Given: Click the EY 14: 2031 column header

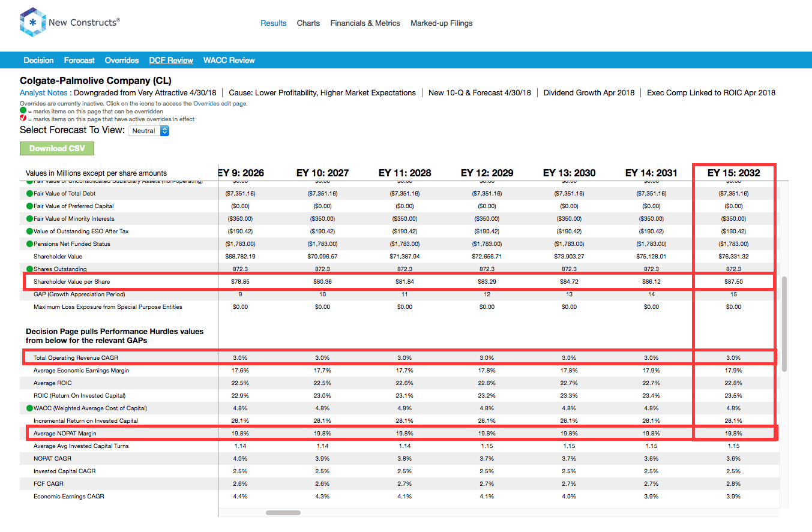Looking at the screenshot, I should pyautogui.click(x=651, y=173).
